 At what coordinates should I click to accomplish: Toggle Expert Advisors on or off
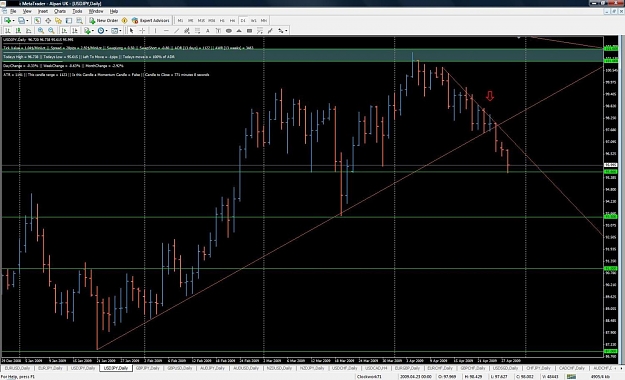tap(151, 20)
